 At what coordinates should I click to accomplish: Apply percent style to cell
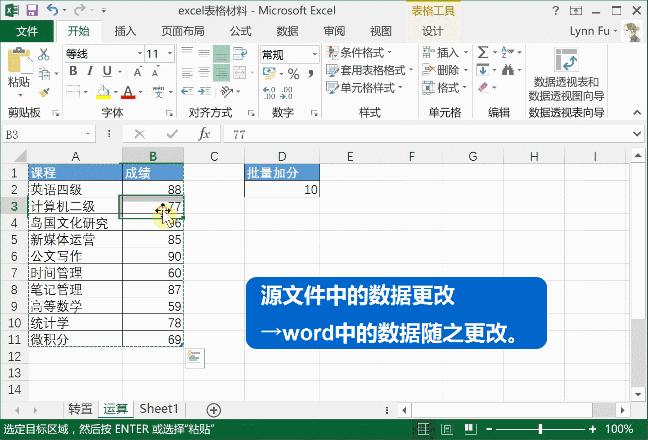(293, 74)
